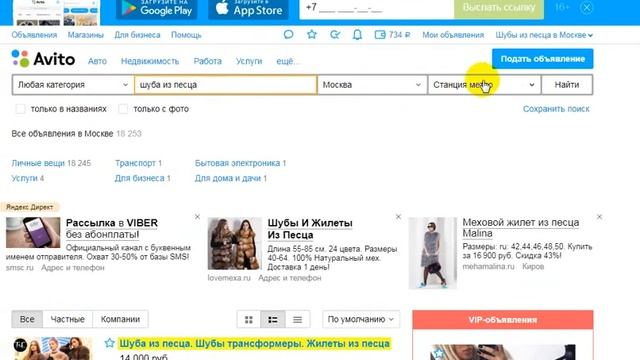The height and width of the screenshot is (360, 640).
Task: Open 'Станция метро' dropdown
Action: (484, 85)
